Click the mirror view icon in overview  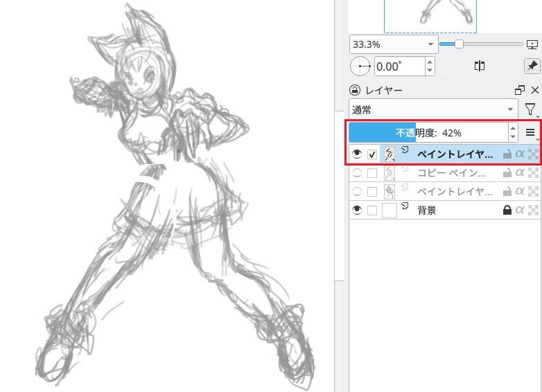tap(479, 66)
